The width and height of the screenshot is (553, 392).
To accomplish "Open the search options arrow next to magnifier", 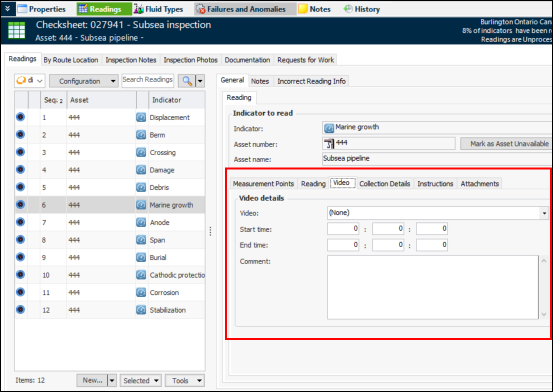I will point(200,81).
